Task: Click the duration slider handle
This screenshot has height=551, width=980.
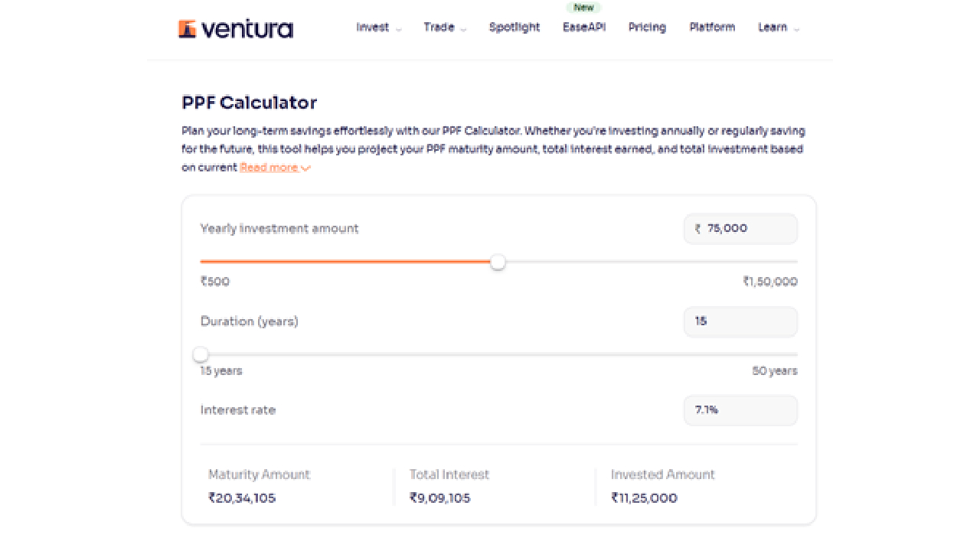Action: click(201, 354)
